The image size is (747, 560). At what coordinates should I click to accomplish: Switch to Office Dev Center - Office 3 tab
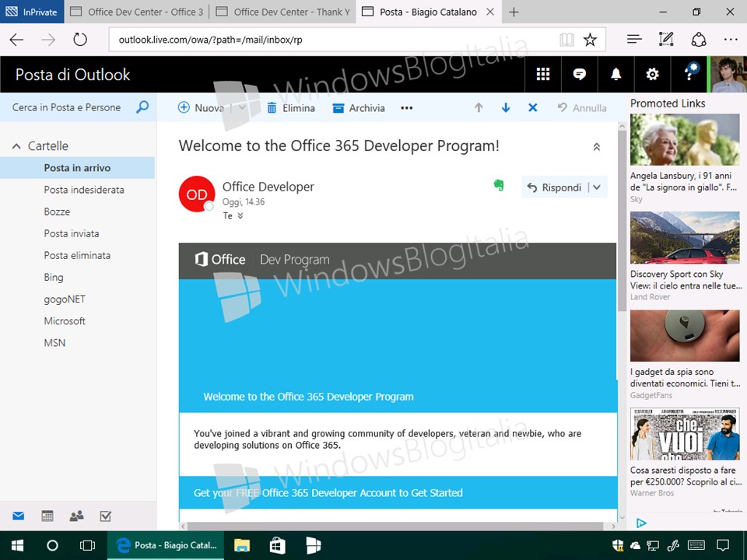[x=137, y=12]
